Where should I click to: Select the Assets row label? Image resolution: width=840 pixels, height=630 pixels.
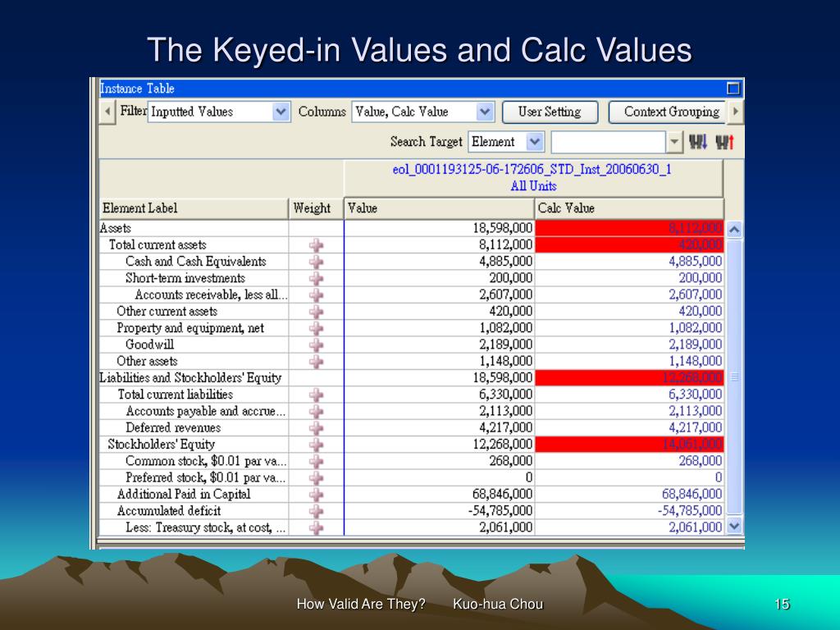click(115, 228)
